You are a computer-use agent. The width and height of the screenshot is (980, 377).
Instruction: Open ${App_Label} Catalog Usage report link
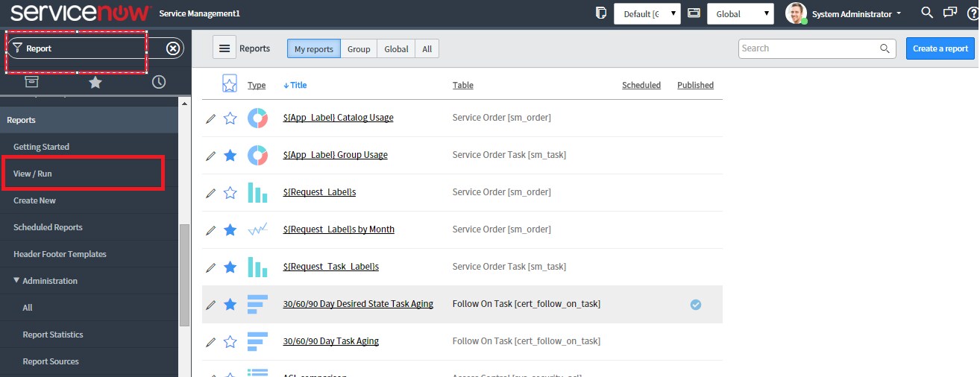(339, 118)
